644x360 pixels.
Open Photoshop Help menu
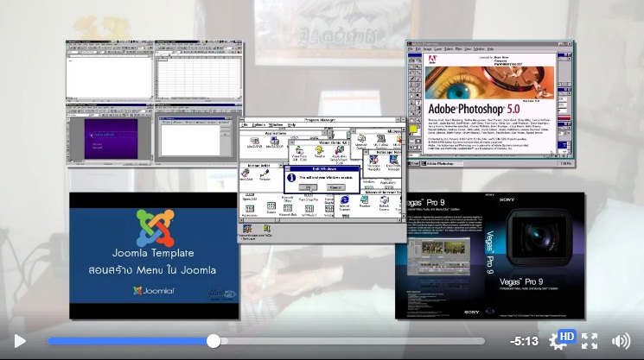490,49
